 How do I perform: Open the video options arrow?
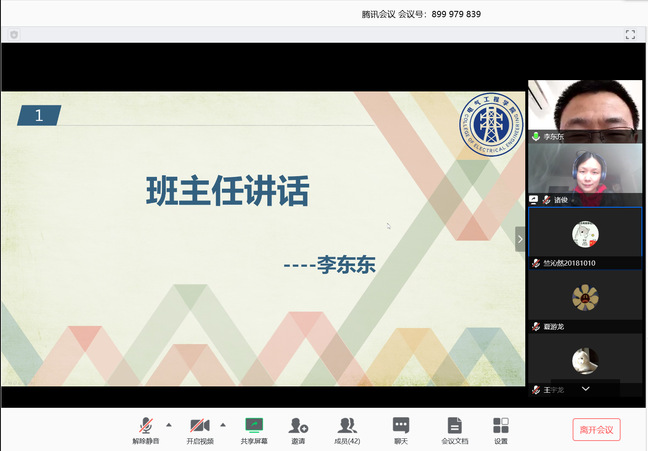tap(222, 424)
